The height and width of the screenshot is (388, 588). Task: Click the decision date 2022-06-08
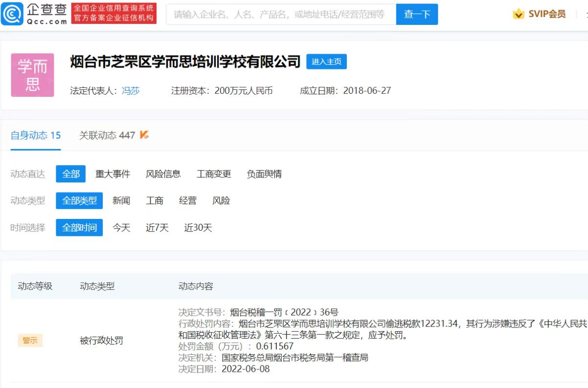(x=246, y=369)
